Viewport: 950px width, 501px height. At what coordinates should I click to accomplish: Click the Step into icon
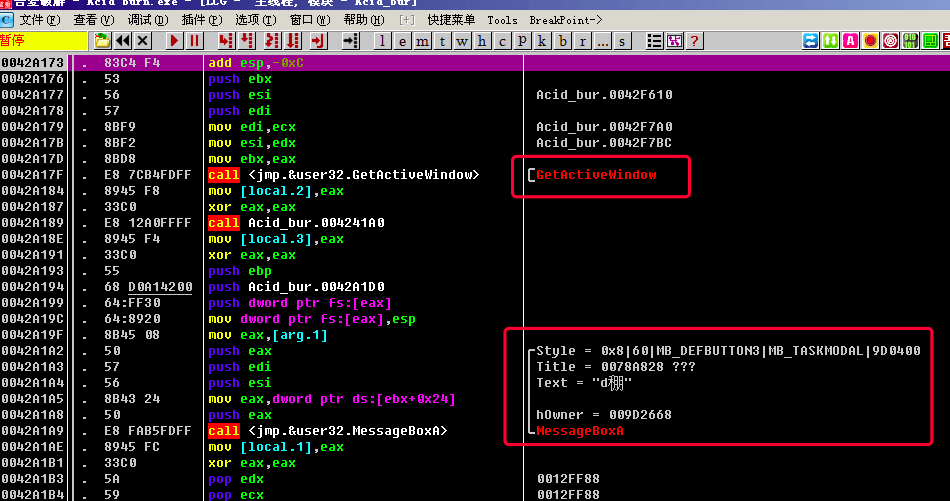(x=226, y=41)
